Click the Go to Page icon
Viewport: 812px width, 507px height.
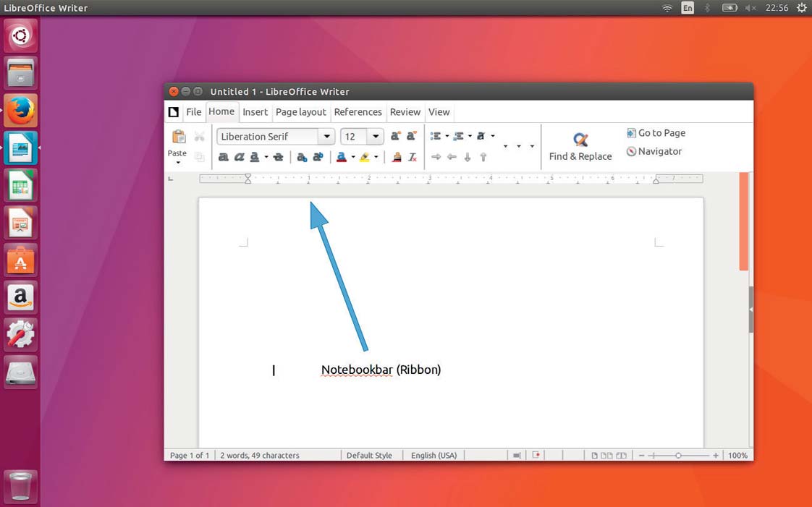[x=631, y=133]
